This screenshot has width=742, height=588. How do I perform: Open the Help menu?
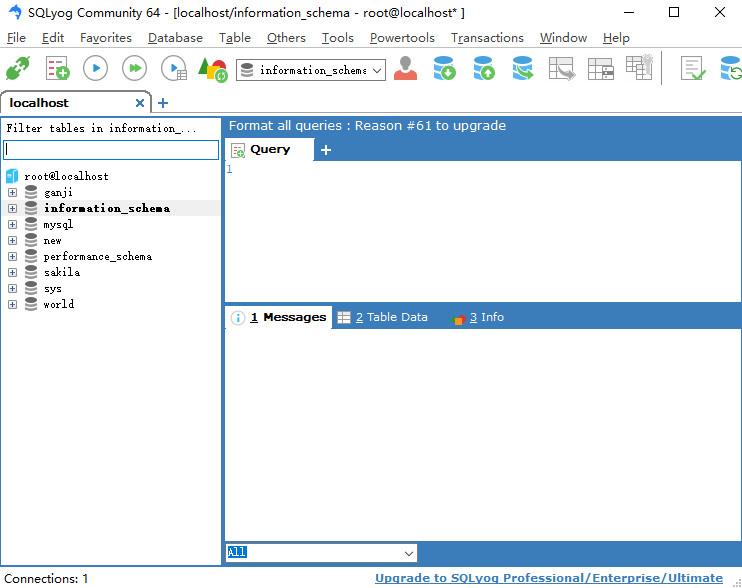(616, 38)
